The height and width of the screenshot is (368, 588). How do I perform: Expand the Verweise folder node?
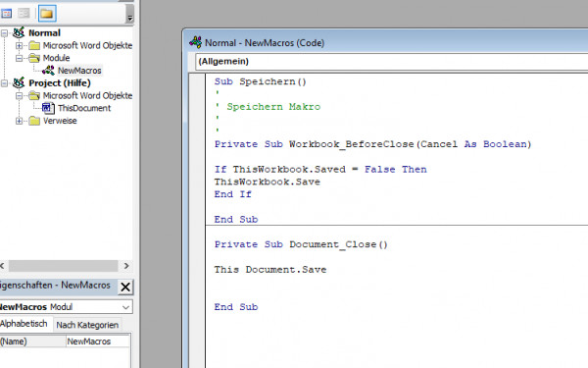click(19, 121)
